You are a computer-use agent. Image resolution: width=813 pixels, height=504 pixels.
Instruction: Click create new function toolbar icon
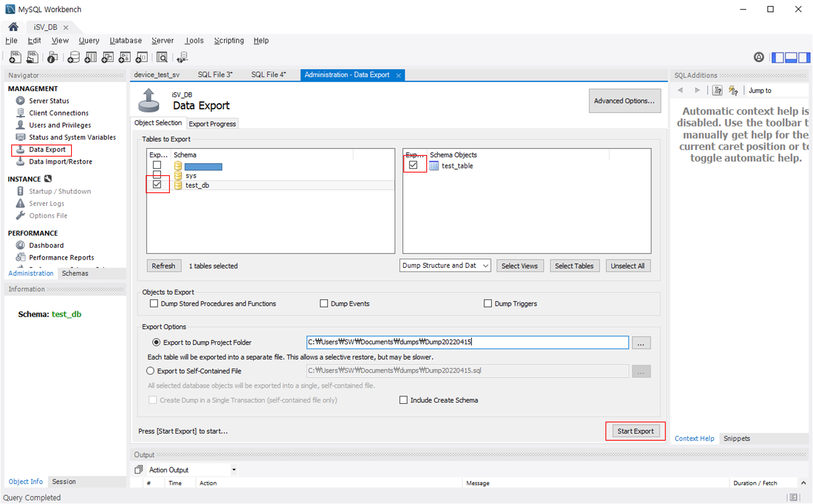(141, 58)
